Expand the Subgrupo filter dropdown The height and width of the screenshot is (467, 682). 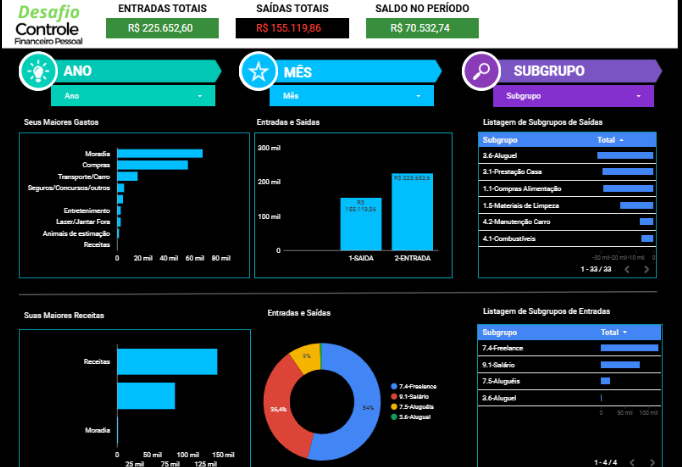coord(573,96)
